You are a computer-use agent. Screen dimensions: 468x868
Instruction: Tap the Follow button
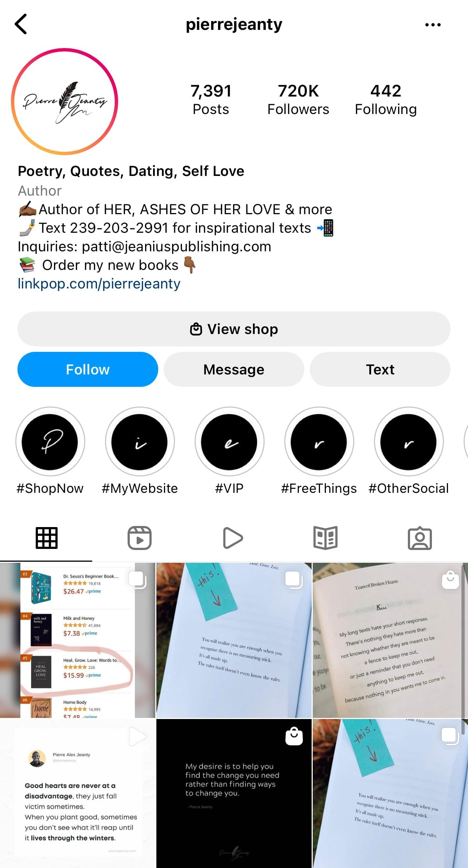(x=88, y=369)
